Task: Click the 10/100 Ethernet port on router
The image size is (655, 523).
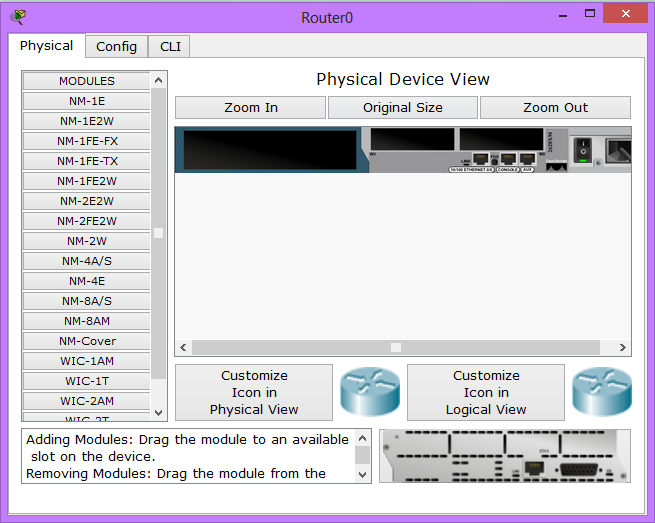Action: (480, 159)
